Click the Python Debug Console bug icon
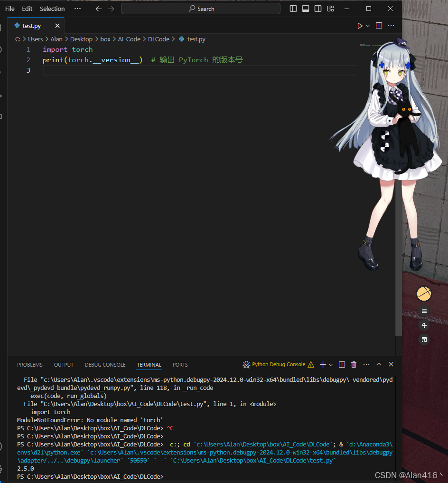The width and height of the screenshot is (448, 483). tap(246, 365)
